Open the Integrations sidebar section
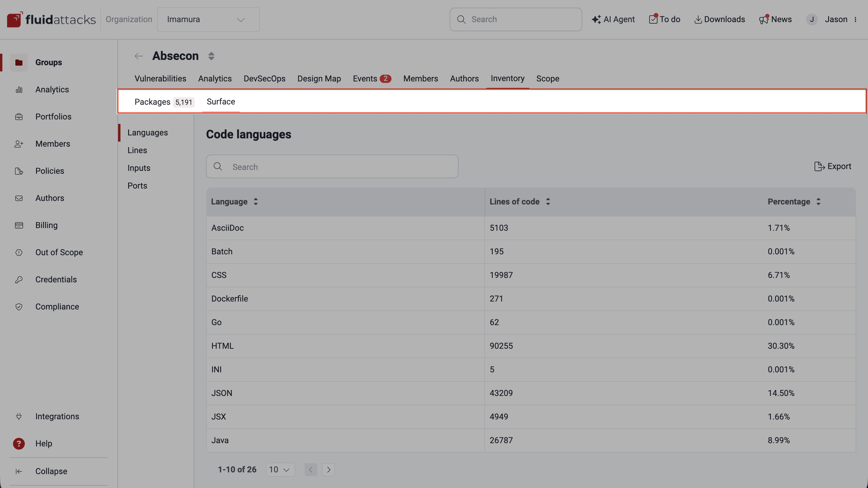Image resolution: width=868 pixels, height=488 pixels. (57, 416)
